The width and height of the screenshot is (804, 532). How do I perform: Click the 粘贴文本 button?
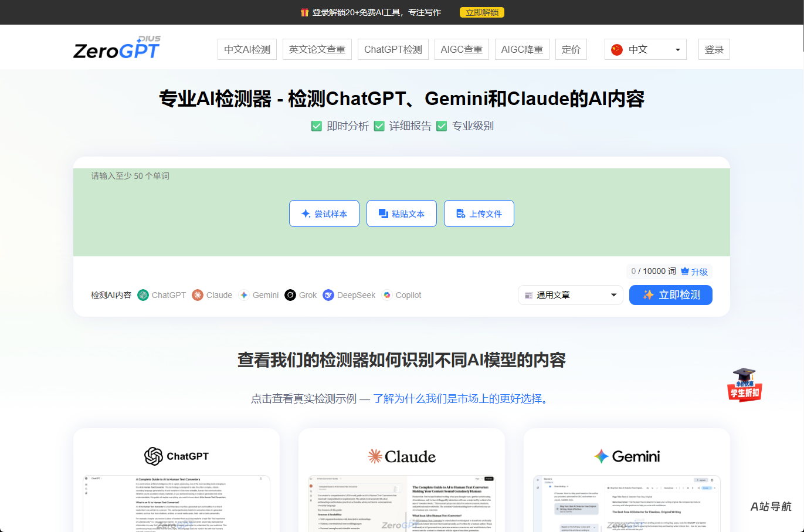(402, 214)
